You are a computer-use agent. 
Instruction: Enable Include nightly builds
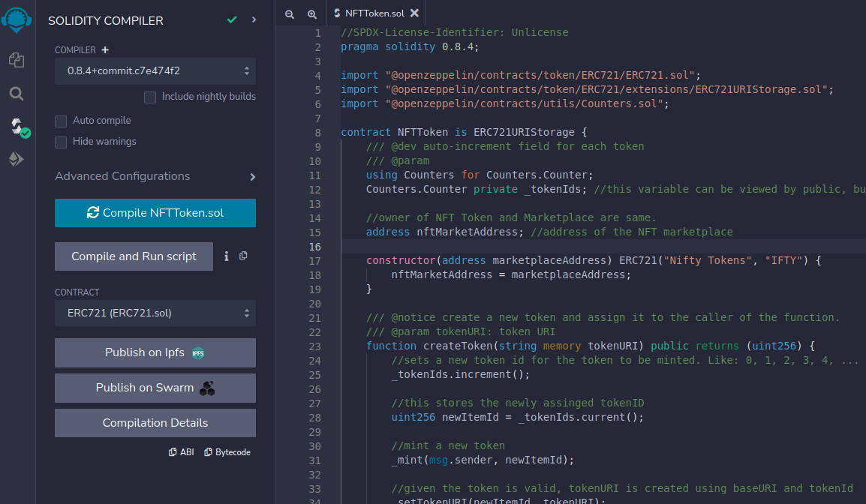150,97
